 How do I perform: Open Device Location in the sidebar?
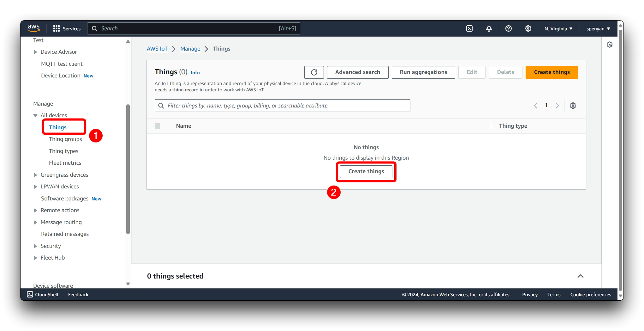pos(61,76)
